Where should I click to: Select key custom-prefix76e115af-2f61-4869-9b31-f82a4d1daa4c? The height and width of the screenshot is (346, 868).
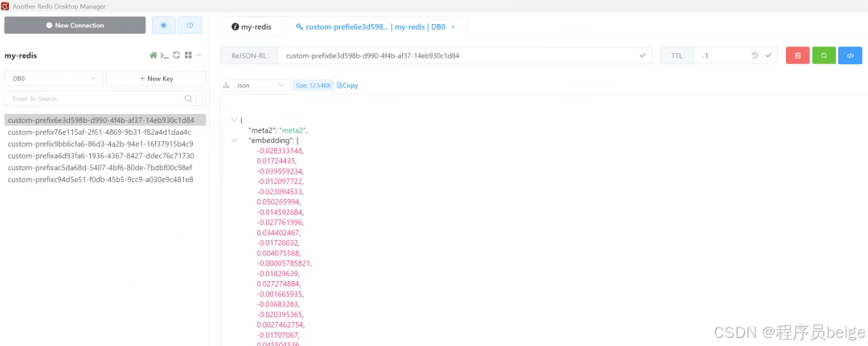point(105,132)
